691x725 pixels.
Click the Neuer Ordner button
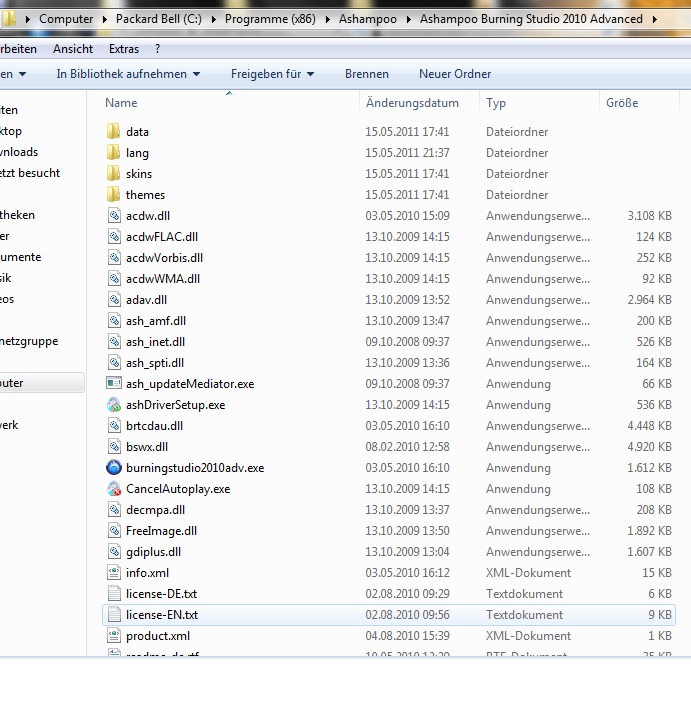click(455, 74)
